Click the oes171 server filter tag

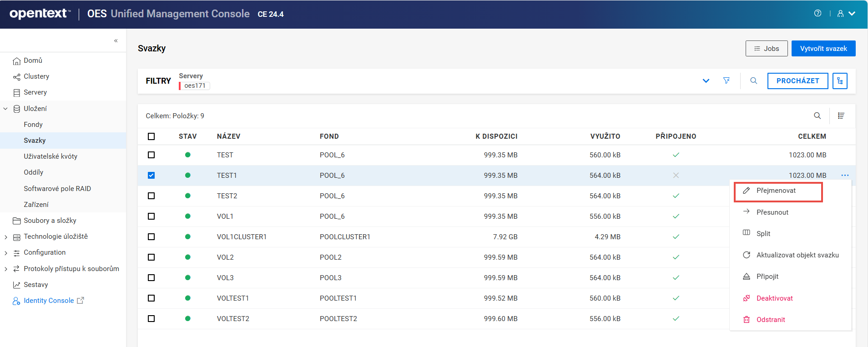click(195, 85)
